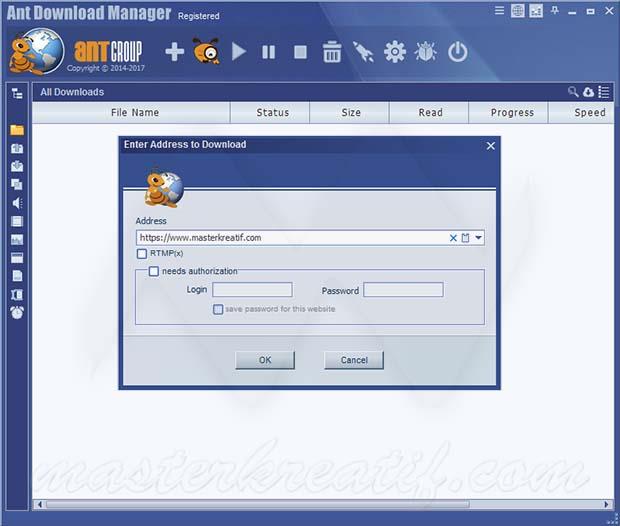Check the needs authorization checkbox
620x526 pixels.
coord(153,271)
